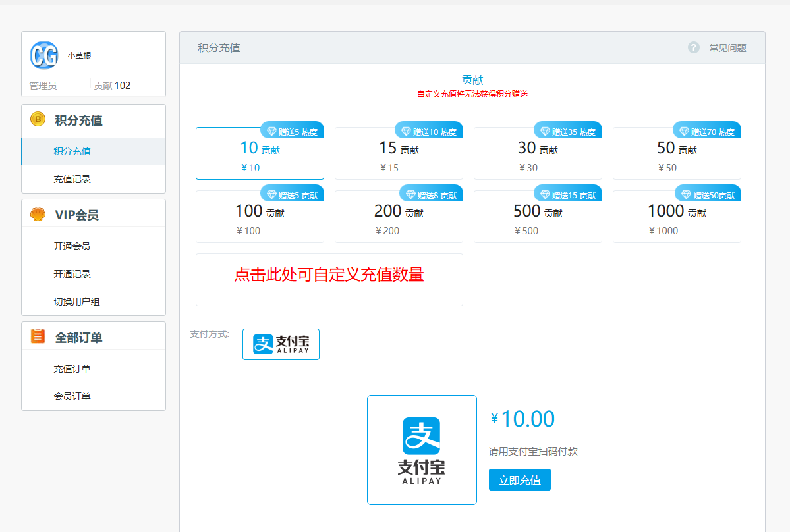The image size is (790, 532).
Task: Click the custom recharge amount box
Action: coord(329,279)
